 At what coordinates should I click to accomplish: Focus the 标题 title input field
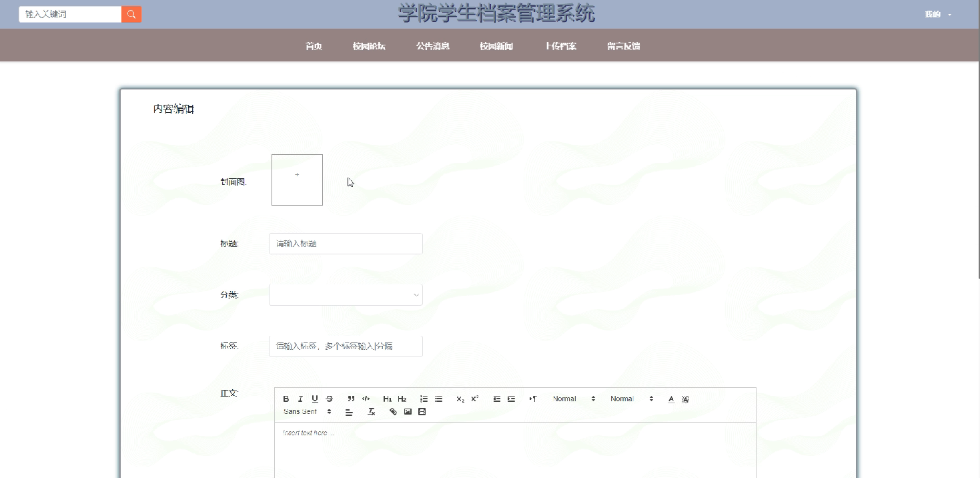click(x=346, y=244)
